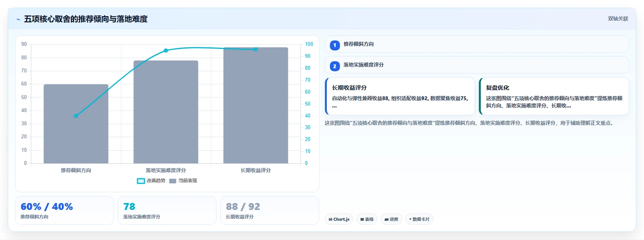Click the 落地实施难度评分 bar in chart
Screen dimensions: 644x240
coord(166,112)
